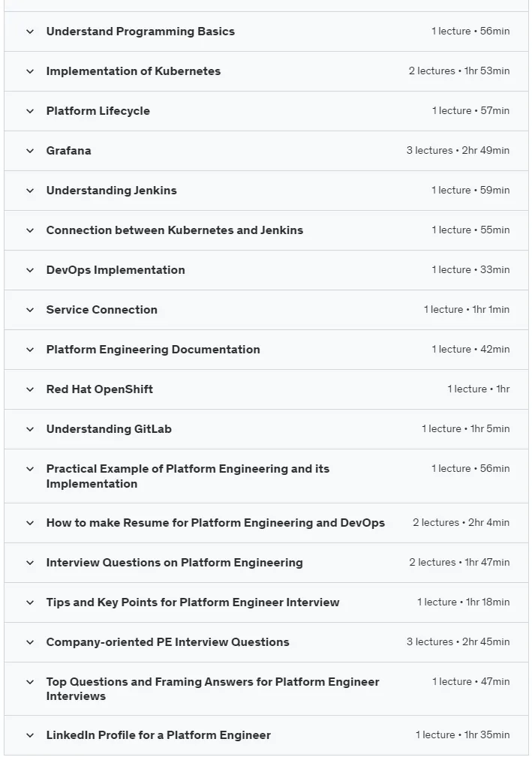Viewport: 532px width, 760px height.
Task: Click chevron beside Interview Questions on Platform Engineering
Action: click(x=30, y=563)
